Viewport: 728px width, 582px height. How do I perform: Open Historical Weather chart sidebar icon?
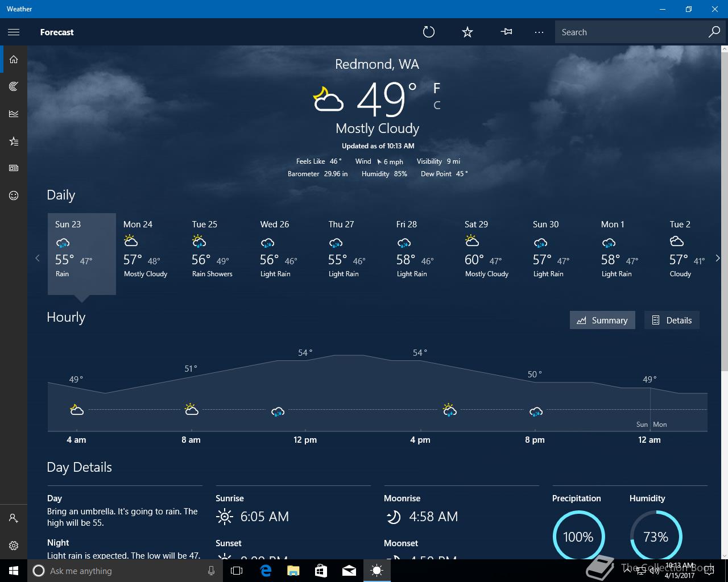point(14,114)
